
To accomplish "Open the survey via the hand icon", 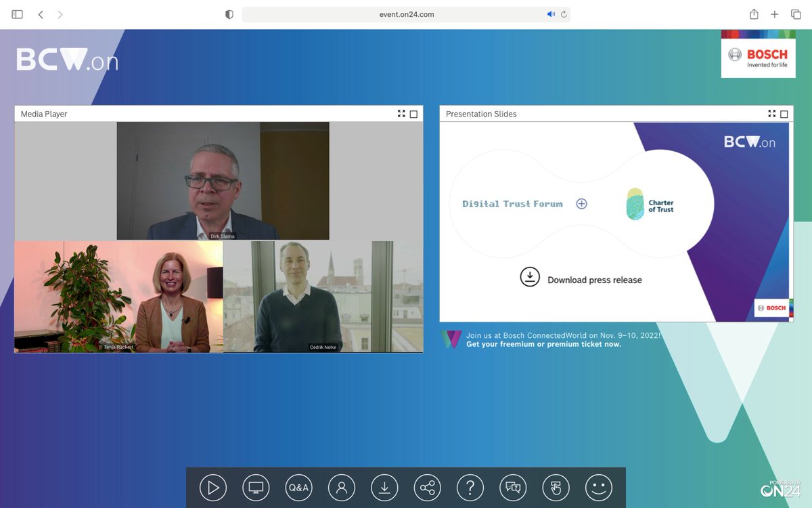I will (556, 487).
